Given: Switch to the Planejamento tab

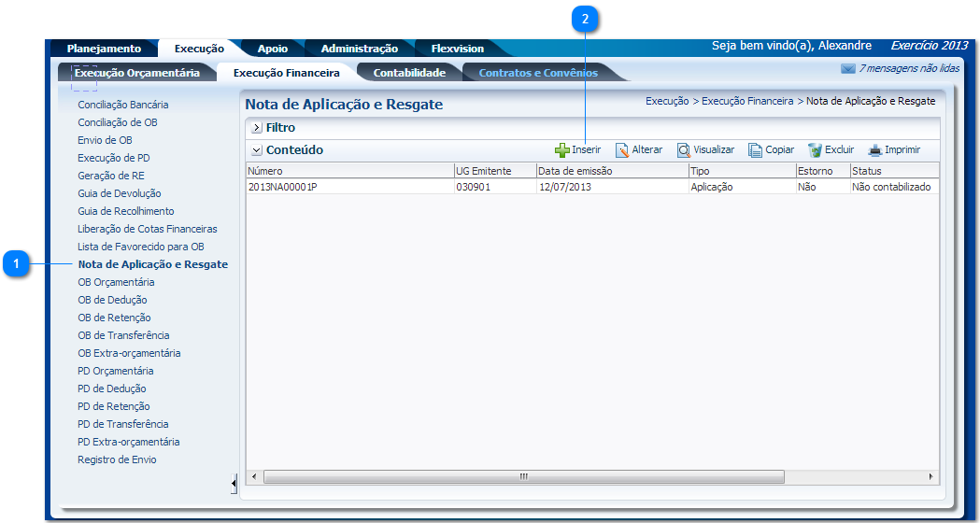Looking at the screenshot, I should click(x=104, y=49).
